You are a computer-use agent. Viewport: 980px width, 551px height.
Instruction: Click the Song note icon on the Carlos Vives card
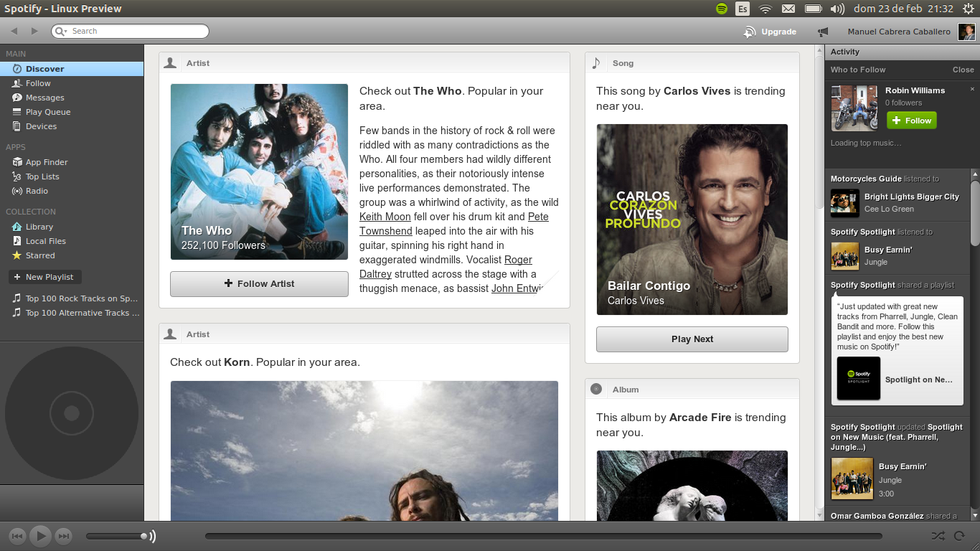tap(596, 63)
